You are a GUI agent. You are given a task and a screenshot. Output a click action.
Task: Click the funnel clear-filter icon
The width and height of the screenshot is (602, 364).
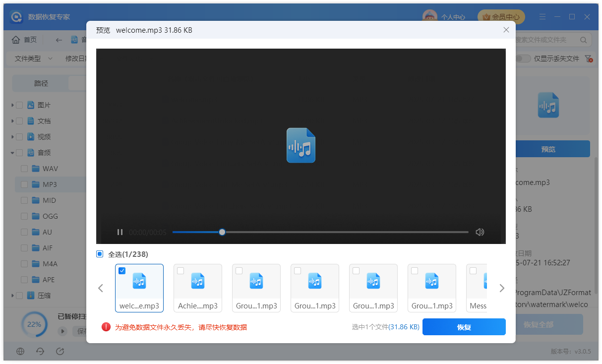coord(589,59)
